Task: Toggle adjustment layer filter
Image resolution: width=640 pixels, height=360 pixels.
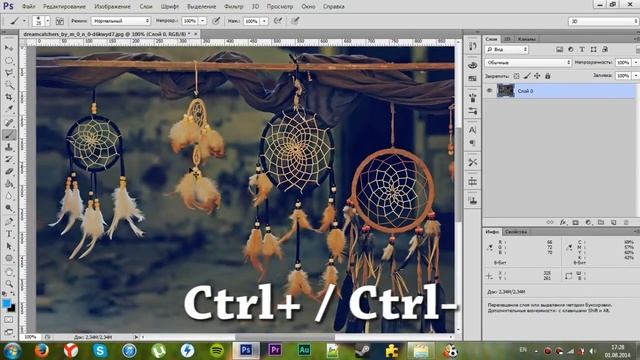Action: coord(571,49)
